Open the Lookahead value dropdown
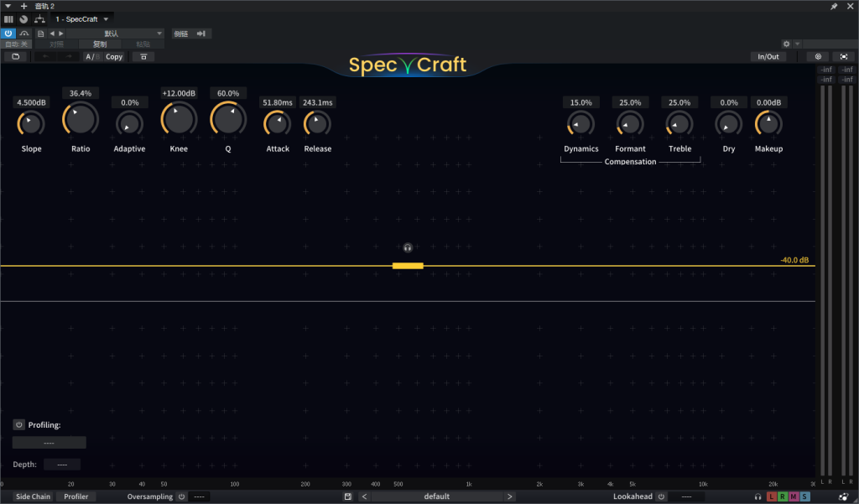859x504 pixels. pos(686,496)
